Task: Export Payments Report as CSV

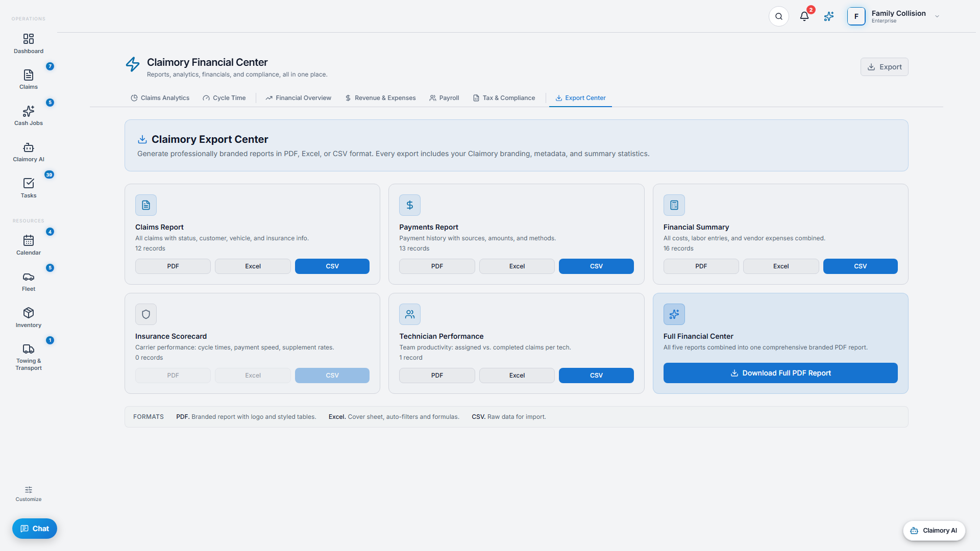Action: (x=596, y=266)
